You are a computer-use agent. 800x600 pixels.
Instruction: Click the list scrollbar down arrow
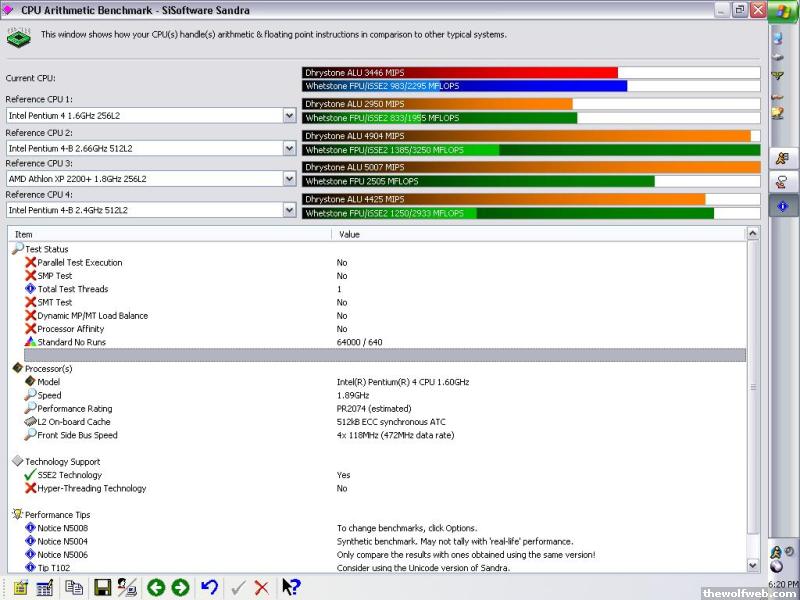pos(753,567)
